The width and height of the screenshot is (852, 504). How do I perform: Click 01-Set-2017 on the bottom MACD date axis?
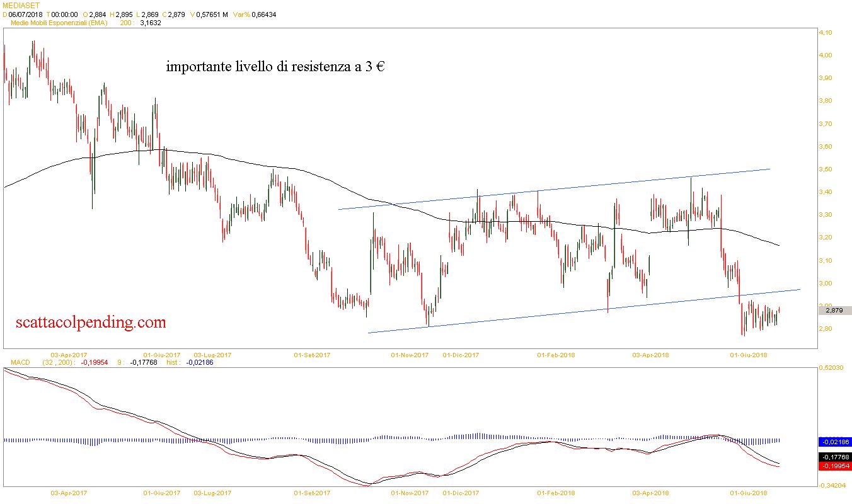click(x=312, y=493)
